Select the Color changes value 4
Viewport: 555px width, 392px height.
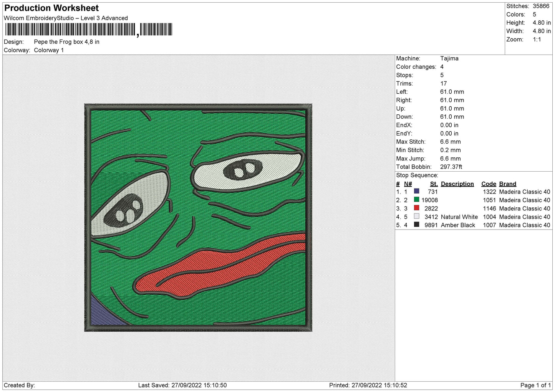pos(442,67)
